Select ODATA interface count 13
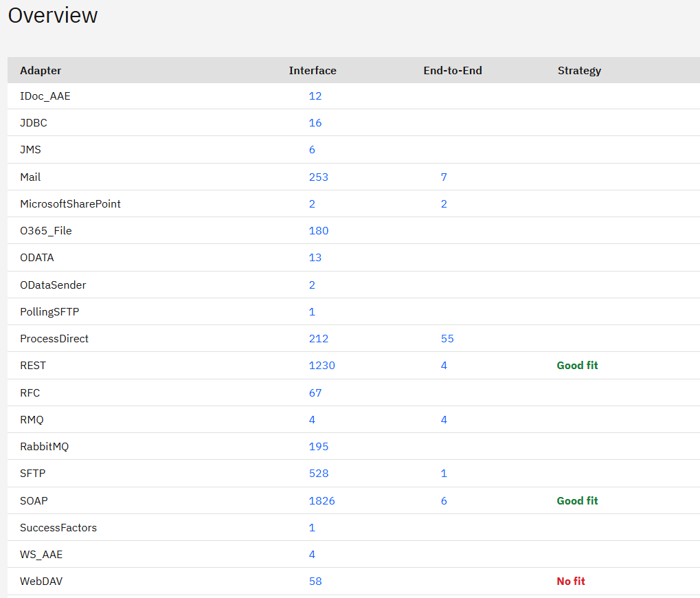The image size is (700, 598). click(315, 258)
